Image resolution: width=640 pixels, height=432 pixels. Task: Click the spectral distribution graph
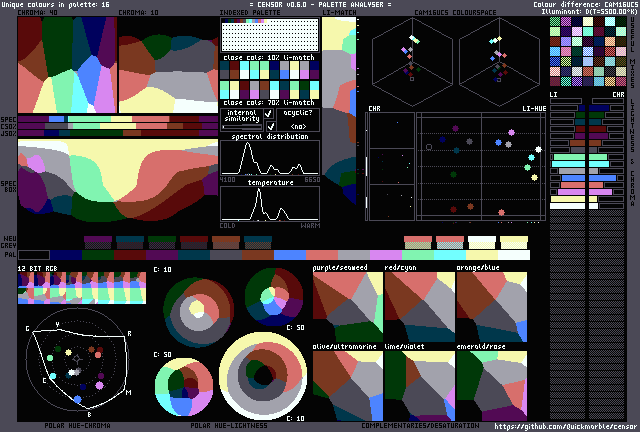270,158
